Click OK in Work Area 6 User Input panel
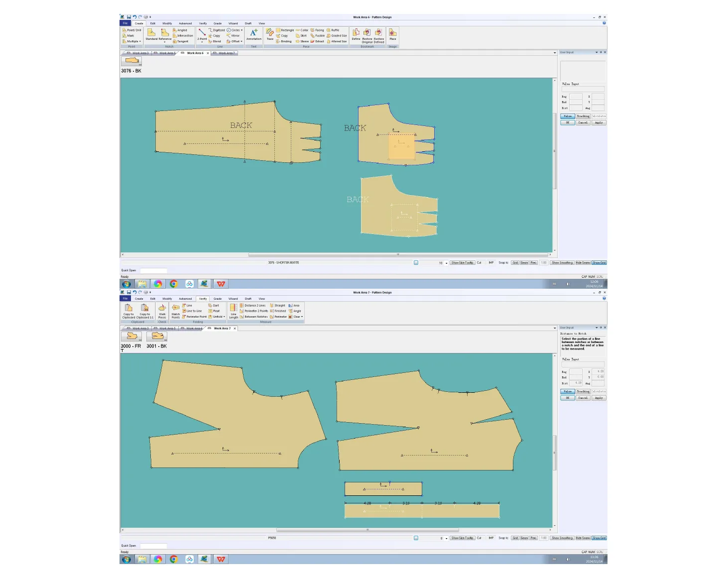 pos(568,122)
